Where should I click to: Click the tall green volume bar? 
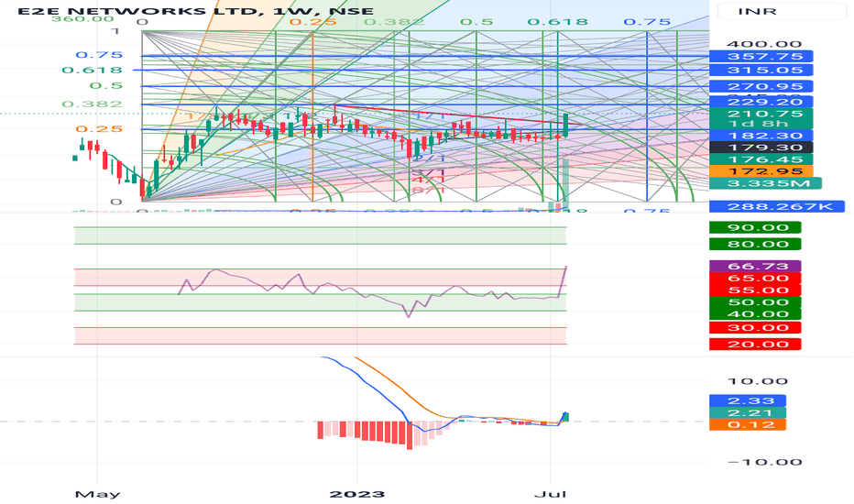[566, 184]
